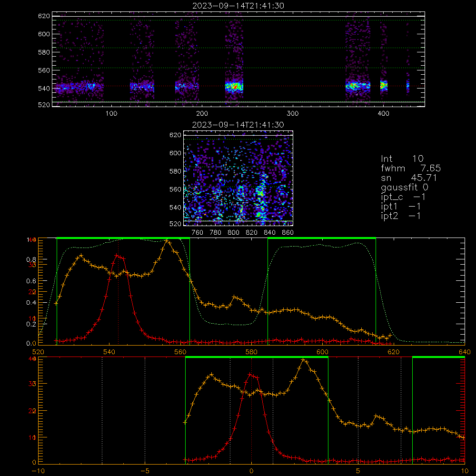The width and height of the screenshot is (476, 476).
Task: Click the 0.8 tick label on spectrum plot y-axis
Action: pos(31,259)
